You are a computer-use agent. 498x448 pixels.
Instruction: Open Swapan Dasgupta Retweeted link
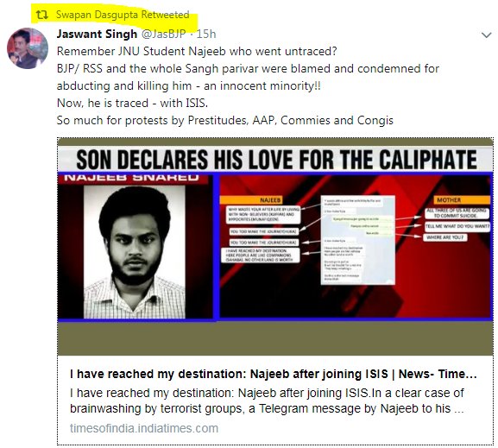pyautogui.click(x=123, y=15)
